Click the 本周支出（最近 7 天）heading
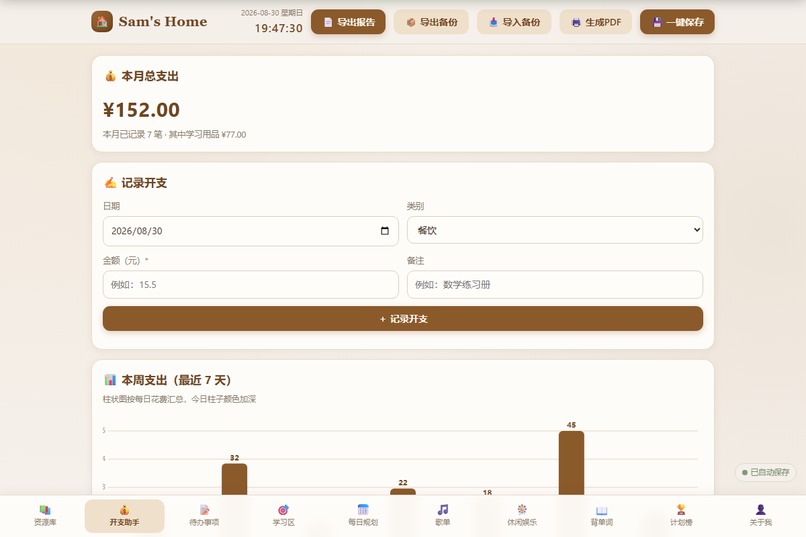The image size is (806, 537). (176, 380)
